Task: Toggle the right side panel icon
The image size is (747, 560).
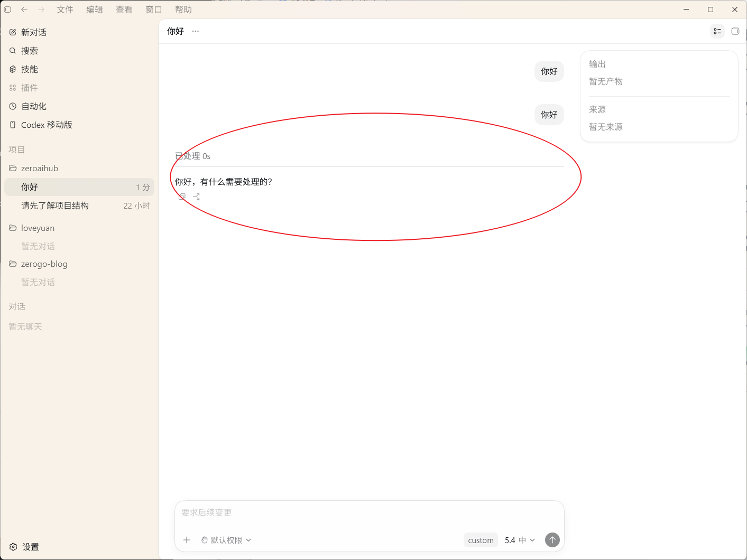Action: pos(735,31)
